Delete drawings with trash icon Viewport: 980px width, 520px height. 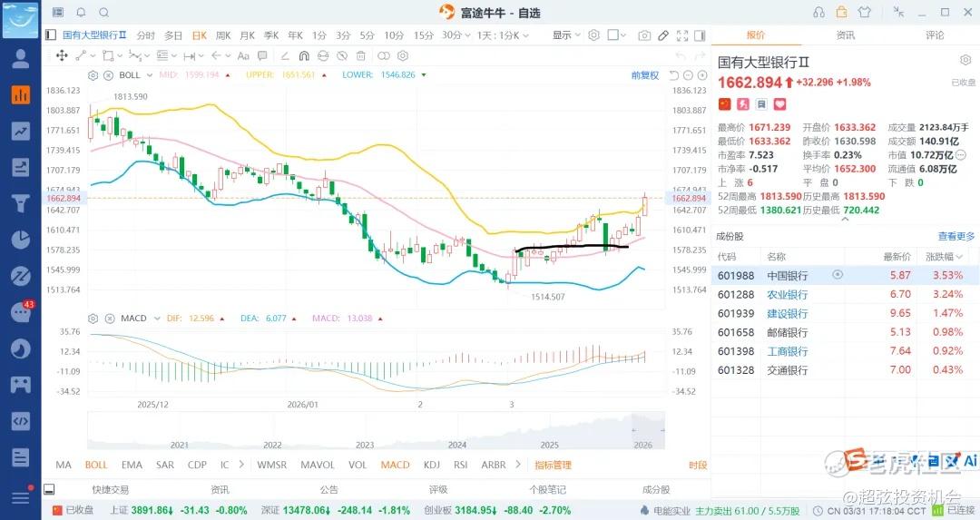[361, 55]
